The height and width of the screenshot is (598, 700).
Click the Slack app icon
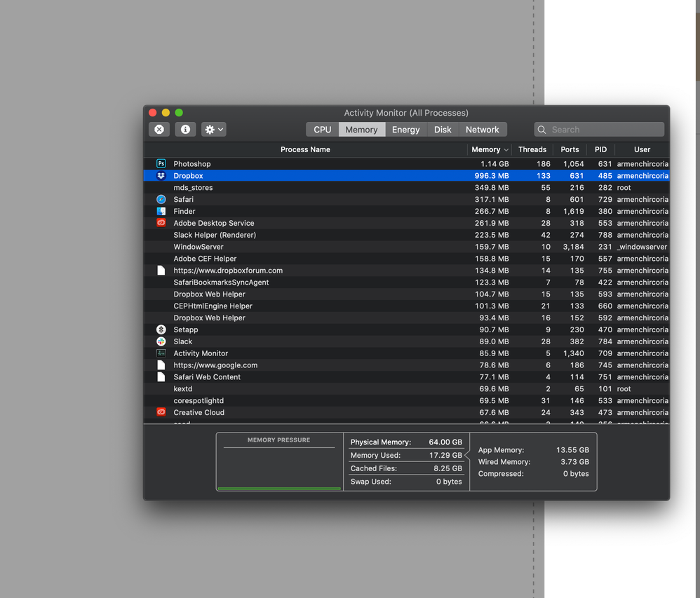click(161, 341)
